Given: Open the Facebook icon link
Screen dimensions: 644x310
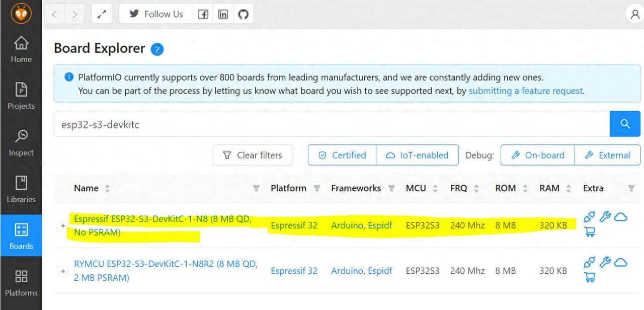Looking at the screenshot, I should click(x=203, y=14).
